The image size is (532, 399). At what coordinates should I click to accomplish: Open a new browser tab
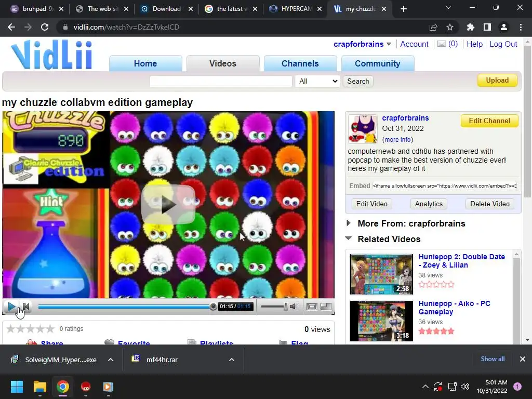403,9
